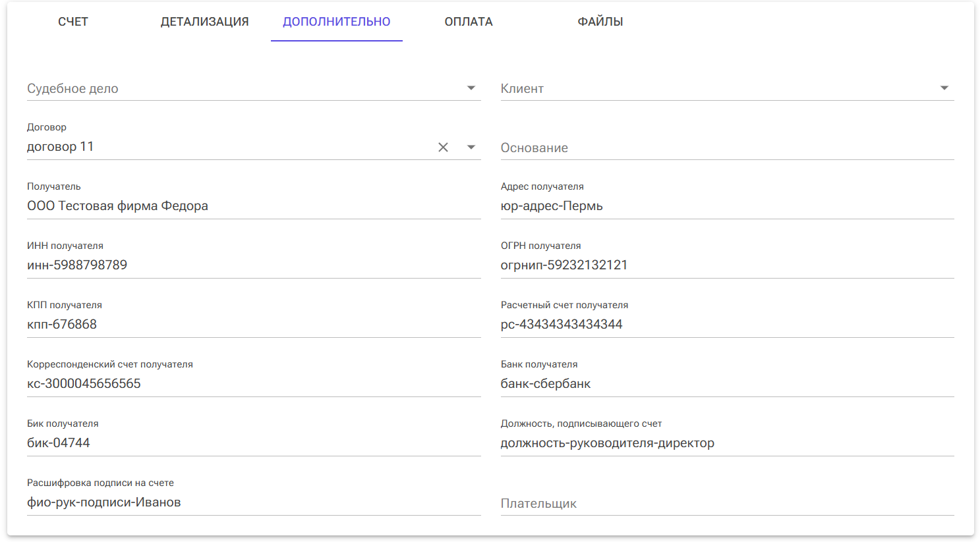Edit the Корреспонденский счет получателя field
The image size is (980, 542).
point(253,384)
